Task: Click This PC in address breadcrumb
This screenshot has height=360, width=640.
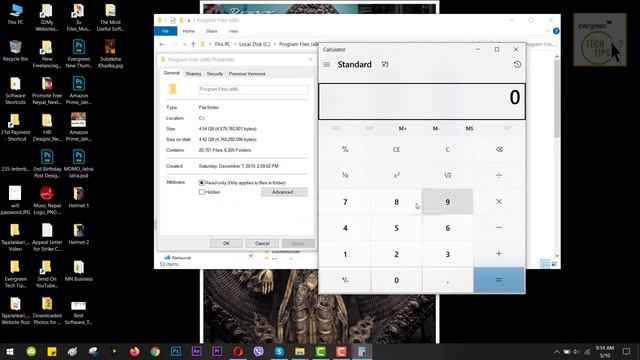Action: point(222,44)
